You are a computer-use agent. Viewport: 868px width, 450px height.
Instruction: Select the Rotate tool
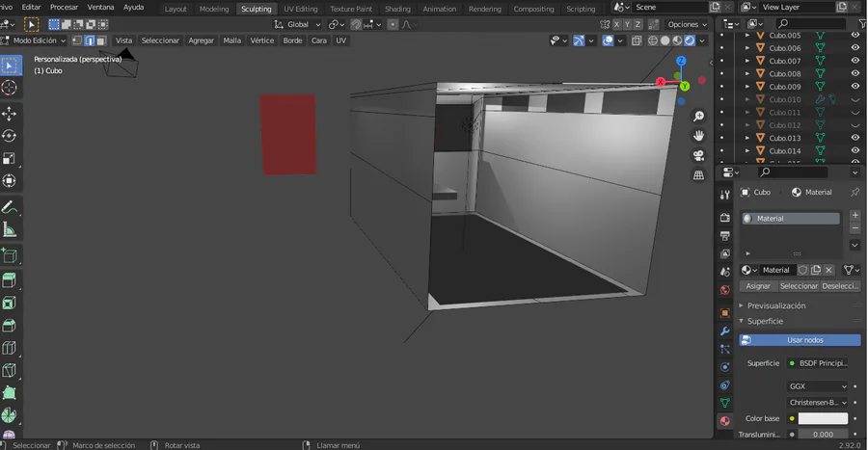coord(10,136)
